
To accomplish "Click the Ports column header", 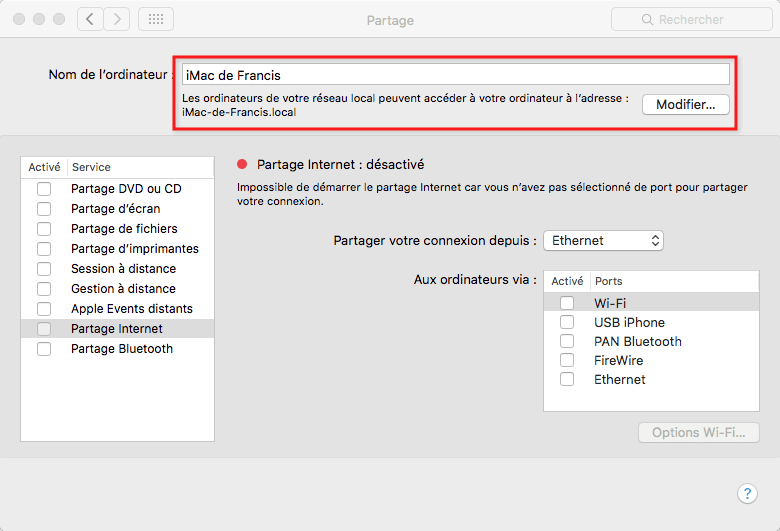I will tap(675, 281).
